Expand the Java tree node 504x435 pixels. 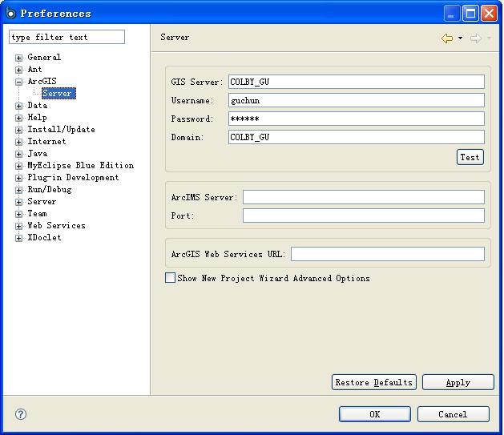point(18,154)
